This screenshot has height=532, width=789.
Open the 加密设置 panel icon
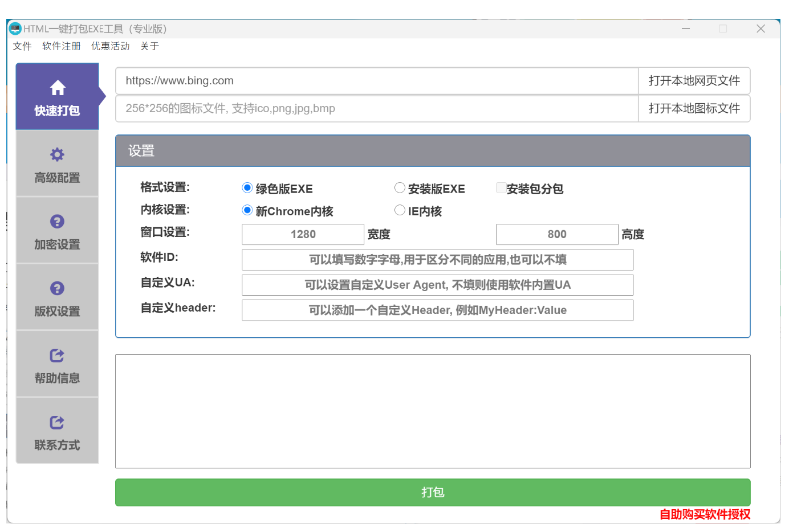[57, 222]
